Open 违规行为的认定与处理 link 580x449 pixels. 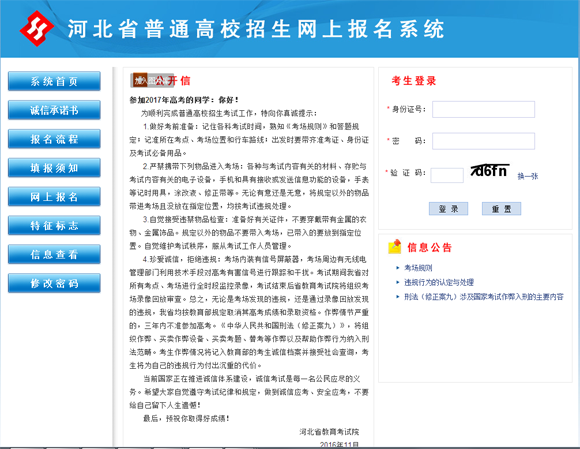(439, 282)
